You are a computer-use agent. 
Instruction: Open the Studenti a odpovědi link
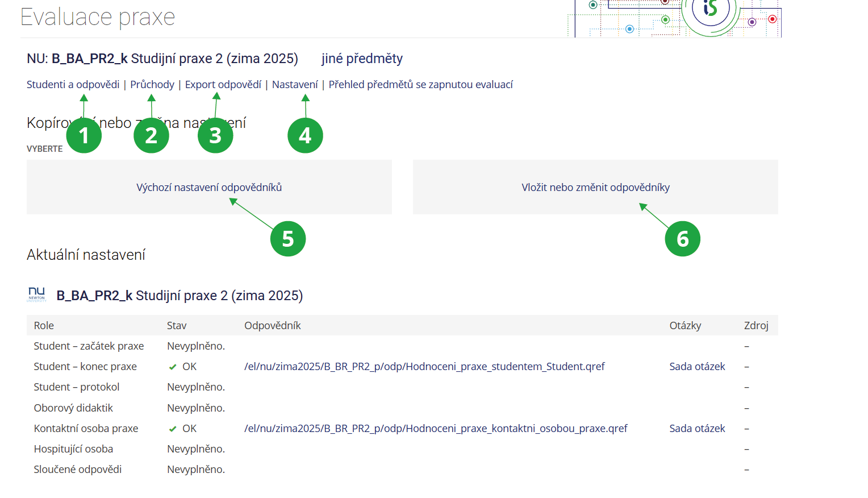[73, 85]
